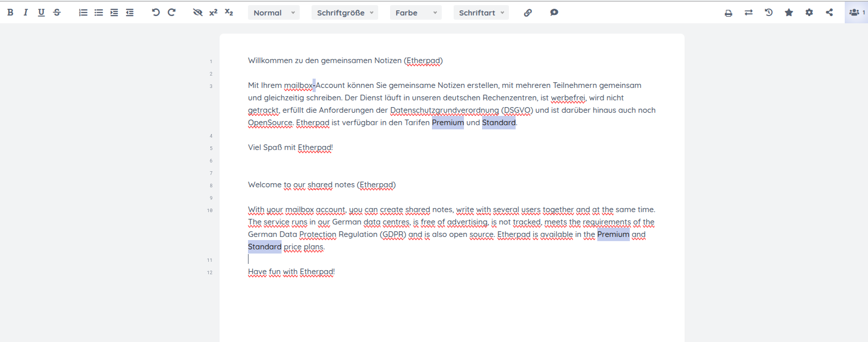868x342 pixels.
Task: Toggle bold formatting
Action: click(x=10, y=12)
